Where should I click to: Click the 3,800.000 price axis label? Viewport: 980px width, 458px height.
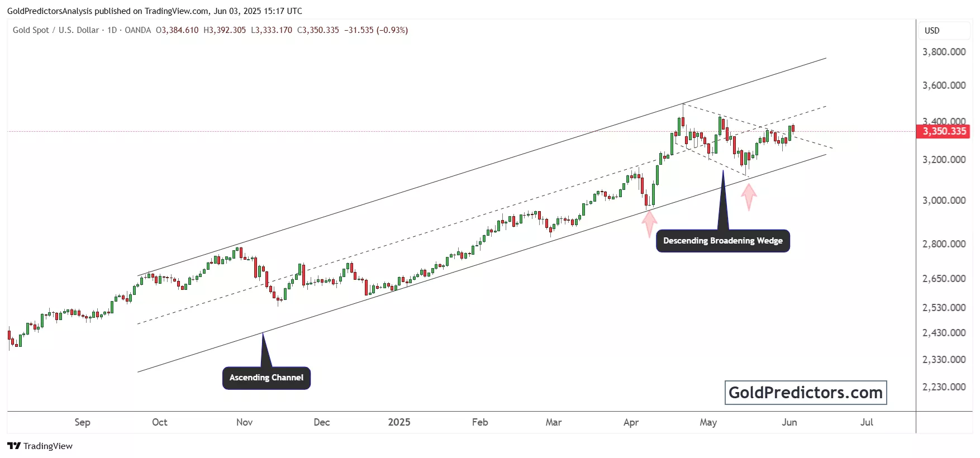point(944,52)
